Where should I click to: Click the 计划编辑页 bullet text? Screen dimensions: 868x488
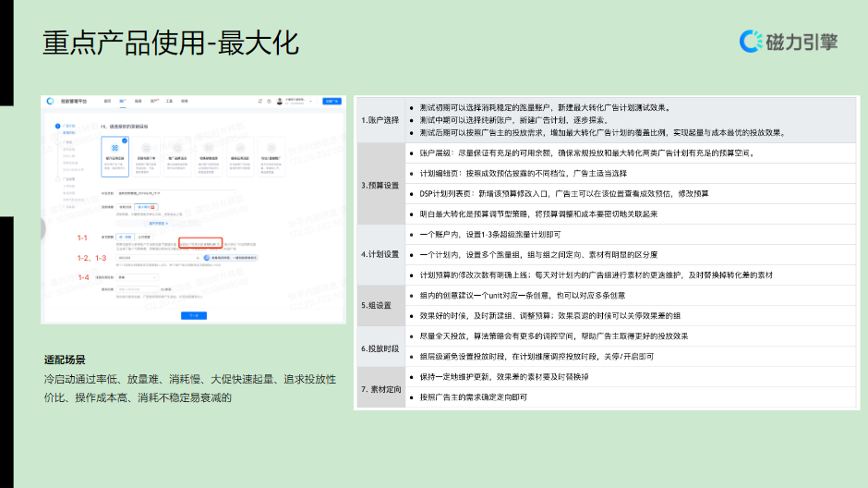tap(524, 174)
